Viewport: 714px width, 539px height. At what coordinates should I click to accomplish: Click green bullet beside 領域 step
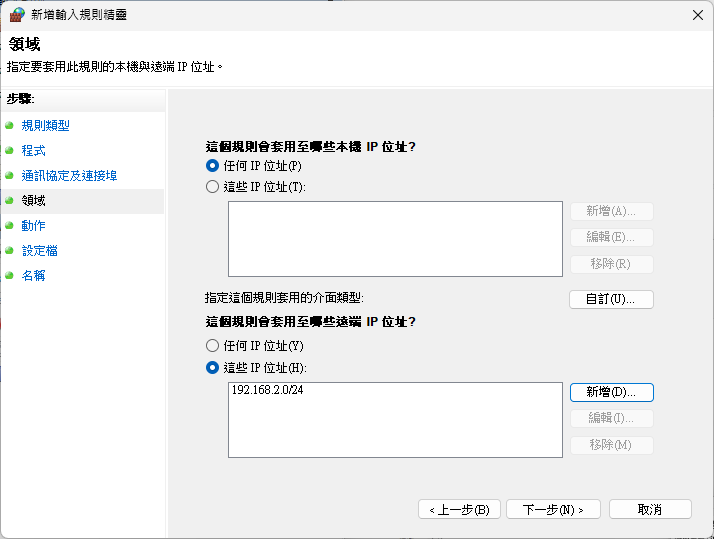9,200
